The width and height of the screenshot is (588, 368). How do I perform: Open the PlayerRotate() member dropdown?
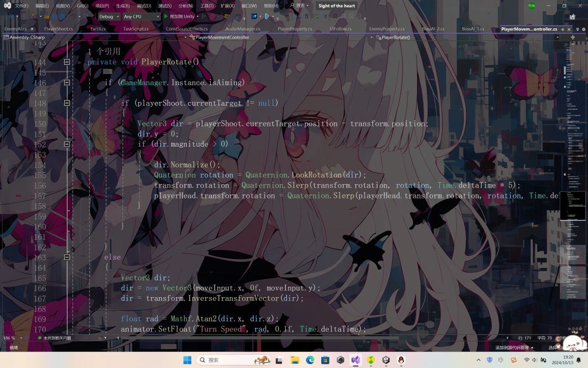click(467, 37)
